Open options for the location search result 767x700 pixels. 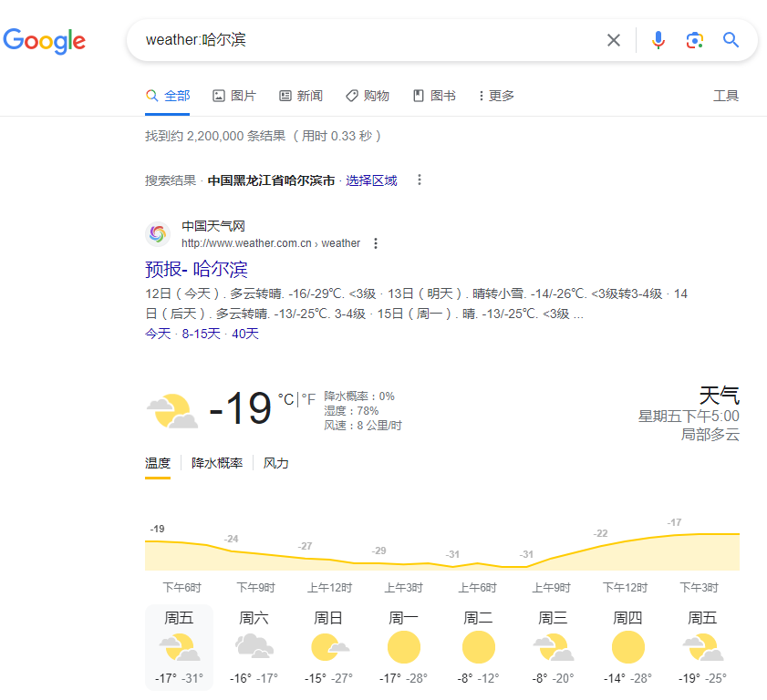(x=420, y=180)
